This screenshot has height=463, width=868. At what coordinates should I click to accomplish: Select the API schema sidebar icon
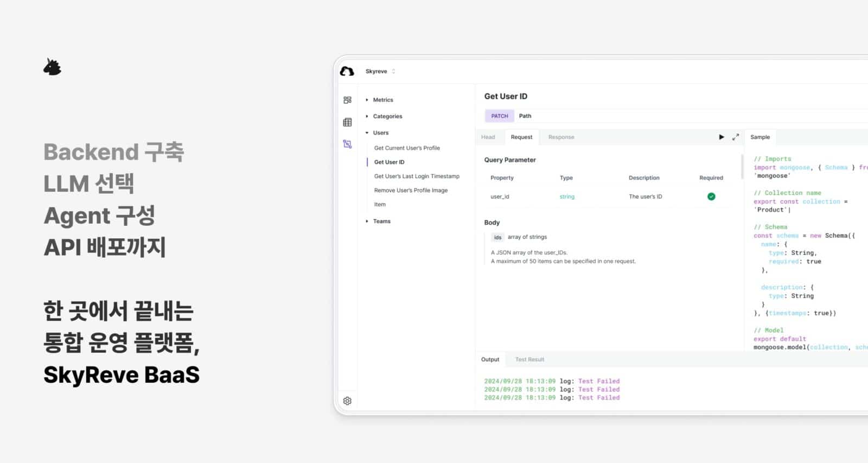[x=347, y=144]
